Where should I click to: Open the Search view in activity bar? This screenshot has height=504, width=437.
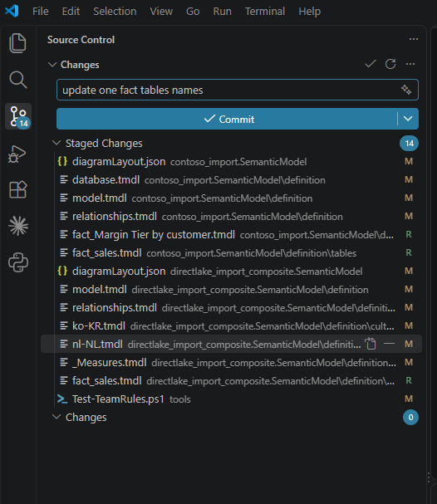coord(17,80)
